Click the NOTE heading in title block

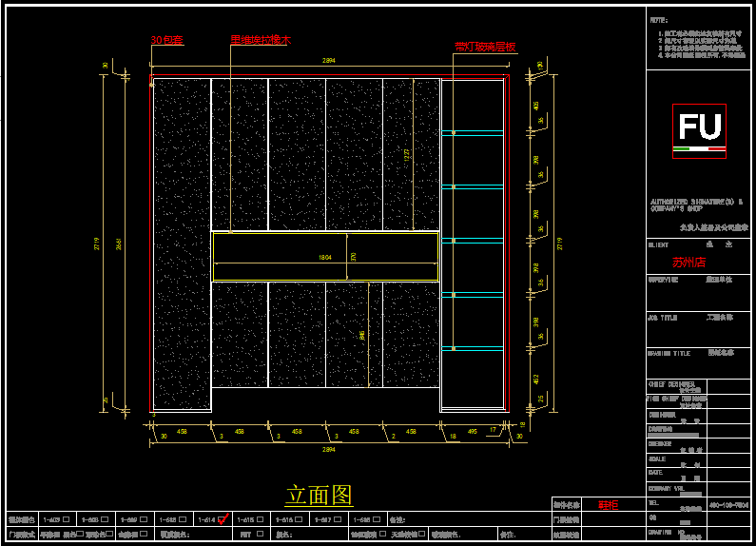pos(659,20)
